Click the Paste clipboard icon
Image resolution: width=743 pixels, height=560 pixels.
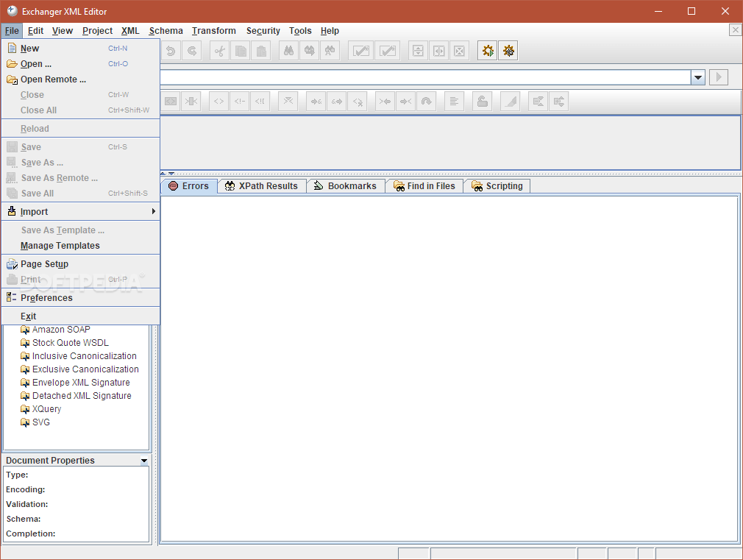coord(261,51)
